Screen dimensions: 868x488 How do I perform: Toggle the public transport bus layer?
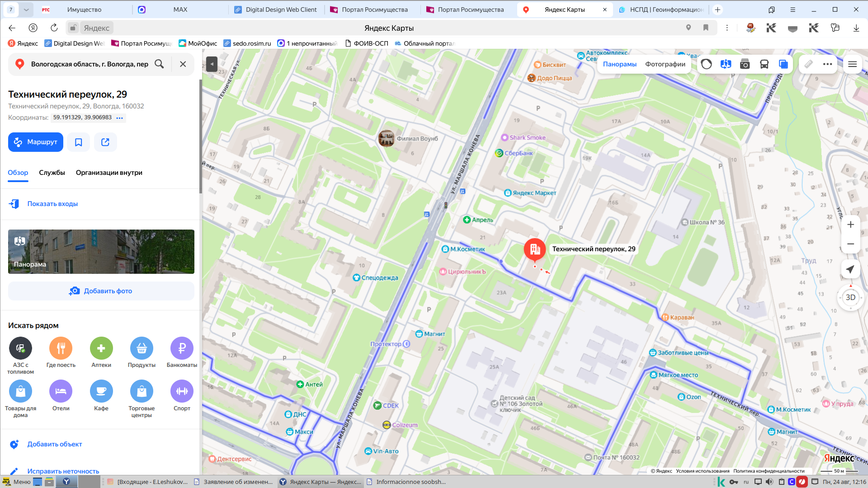[764, 64]
